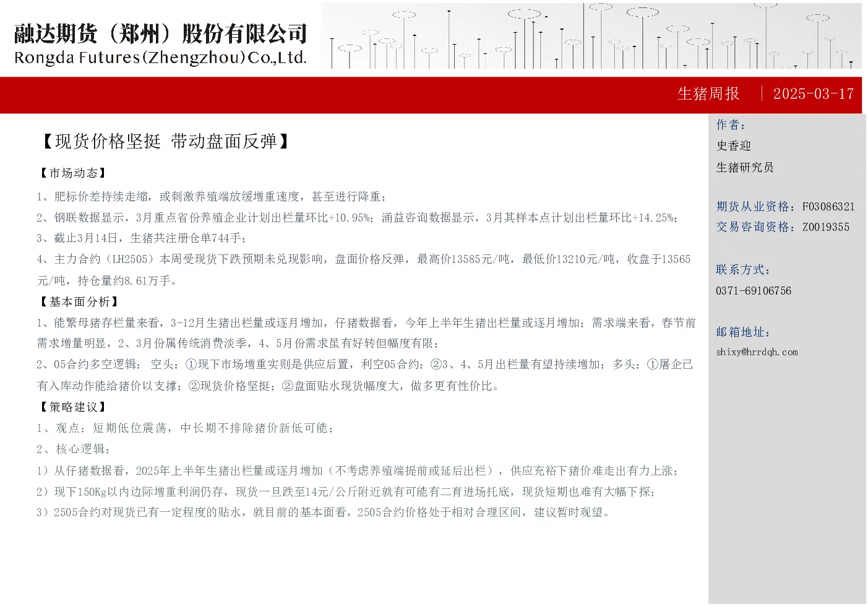The image size is (868, 614).
Task: Click the line starting 2、钢联数据显示
Action: (358, 217)
